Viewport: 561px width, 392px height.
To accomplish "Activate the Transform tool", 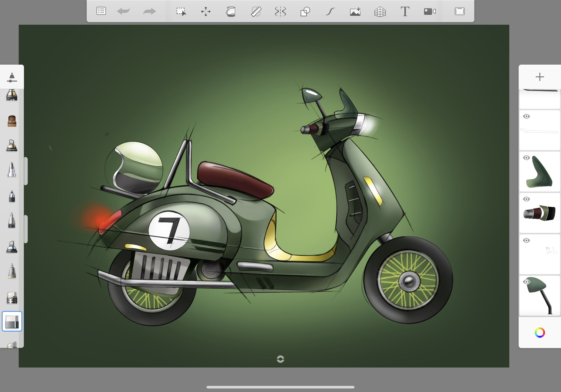I will pos(206,11).
